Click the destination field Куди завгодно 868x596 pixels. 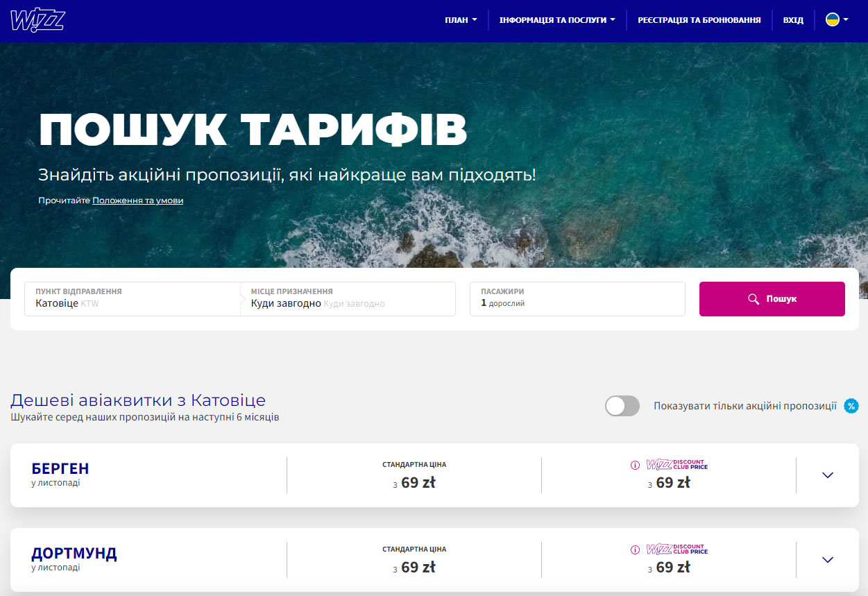point(347,299)
